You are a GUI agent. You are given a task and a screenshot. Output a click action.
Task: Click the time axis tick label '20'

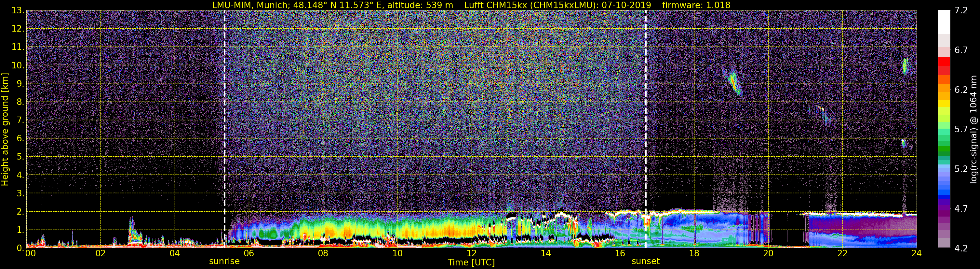[768, 253]
